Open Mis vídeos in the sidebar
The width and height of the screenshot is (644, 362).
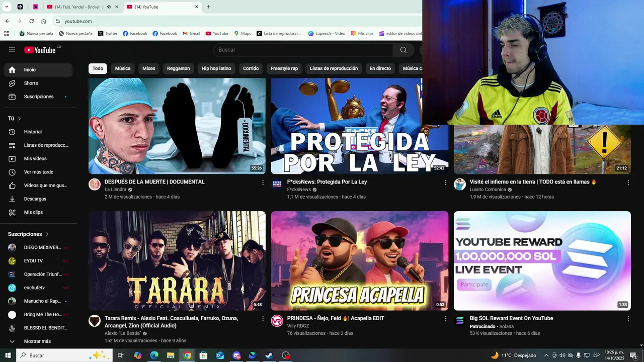click(x=38, y=159)
